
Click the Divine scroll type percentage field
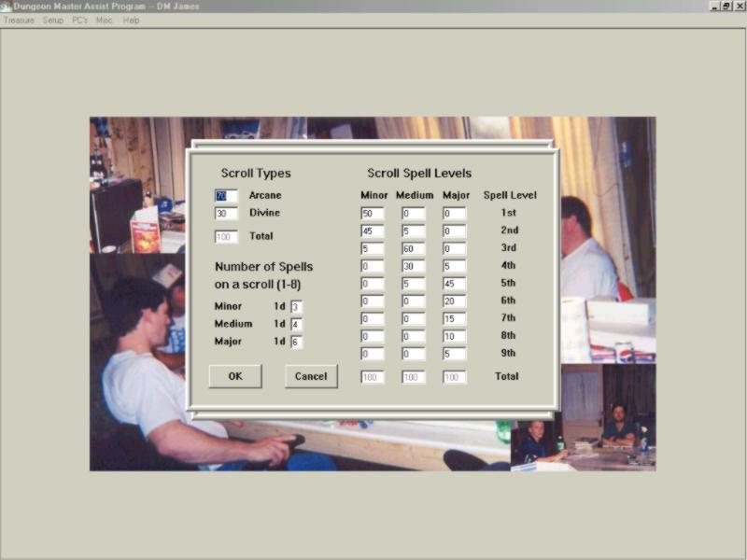coord(226,214)
